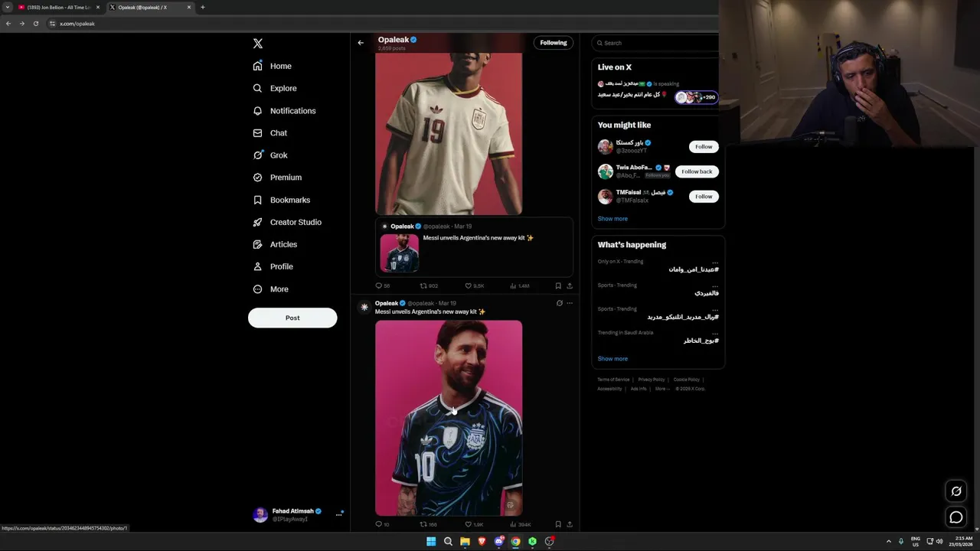Open File Explorer from taskbar
Viewport: 980px width, 551px height.
click(x=465, y=541)
